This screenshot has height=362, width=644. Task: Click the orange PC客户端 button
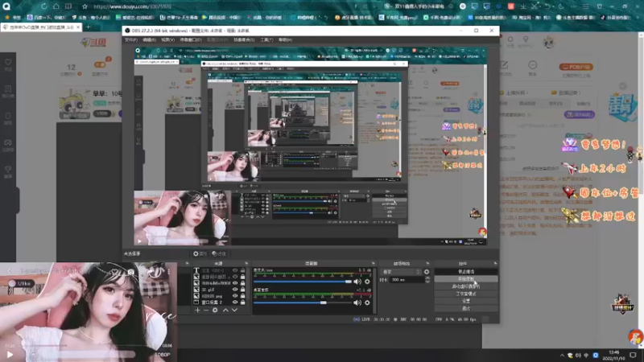click(576, 67)
